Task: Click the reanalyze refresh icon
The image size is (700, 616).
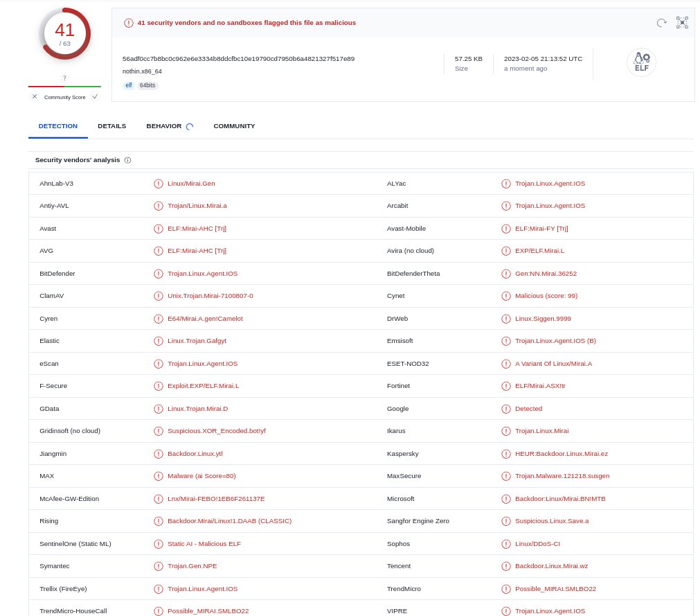Action: click(x=662, y=23)
